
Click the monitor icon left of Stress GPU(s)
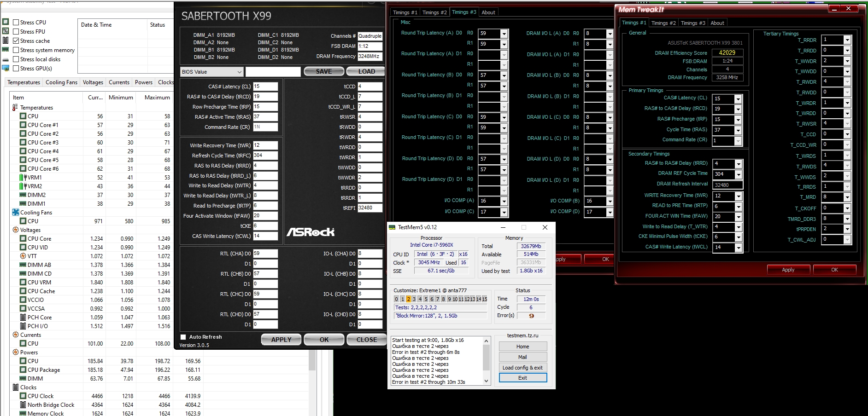coord(6,68)
